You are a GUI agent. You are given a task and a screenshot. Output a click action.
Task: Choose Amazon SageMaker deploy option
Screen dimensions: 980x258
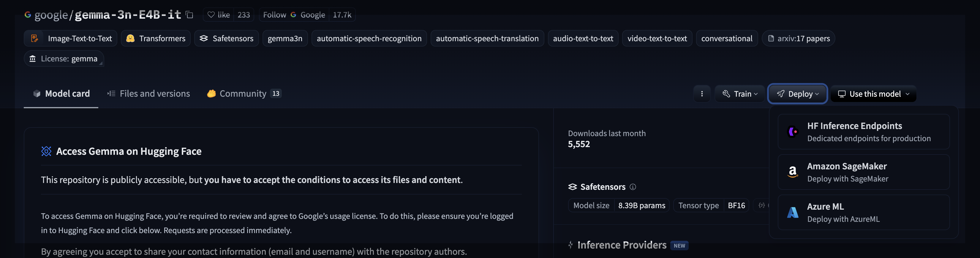864,172
